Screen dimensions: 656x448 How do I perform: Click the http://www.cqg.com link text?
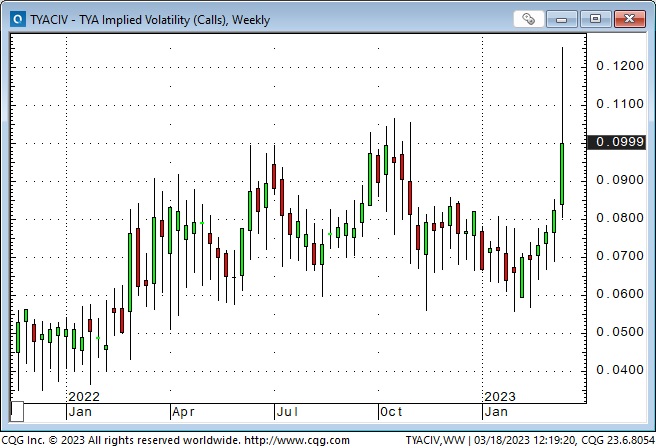[x=297, y=440]
